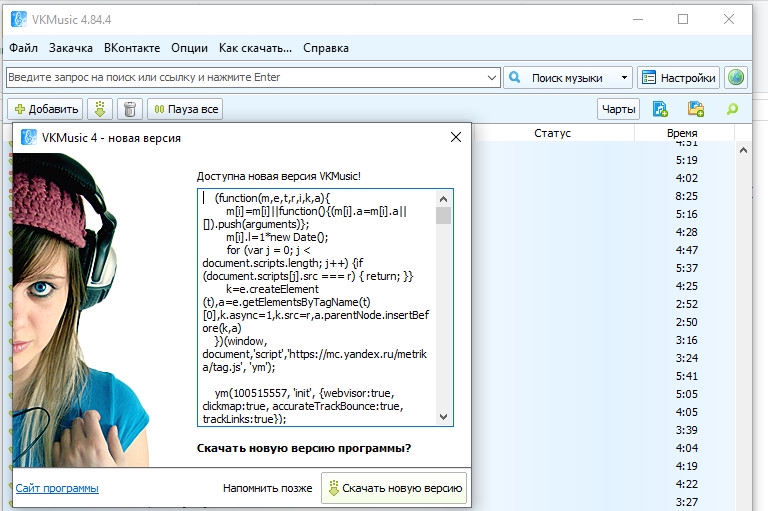Select the track row with time 4:25
768x511 pixels.
click(x=603, y=286)
